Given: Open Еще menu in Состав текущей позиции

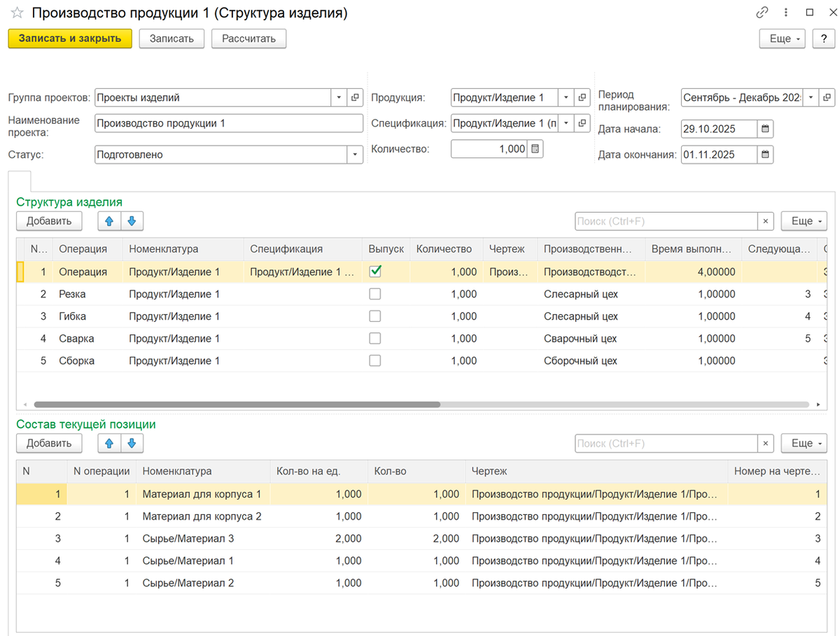Looking at the screenshot, I should point(804,443).
